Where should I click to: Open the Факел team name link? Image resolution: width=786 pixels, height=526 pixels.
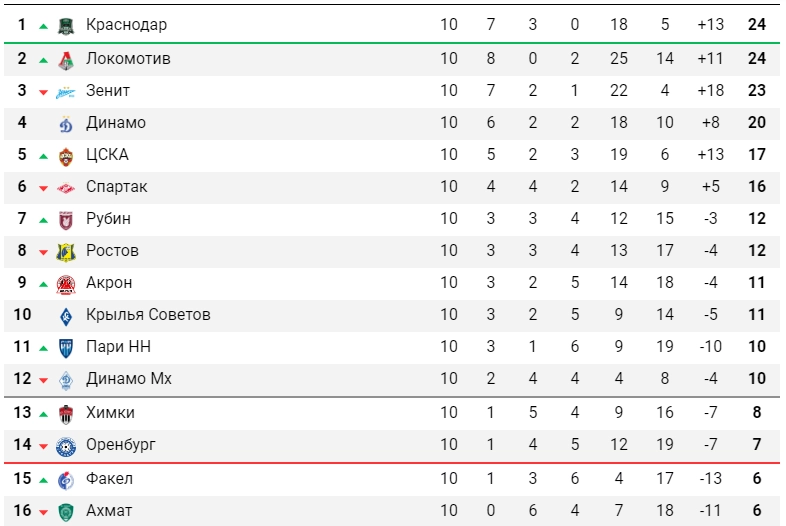(109, 479)
